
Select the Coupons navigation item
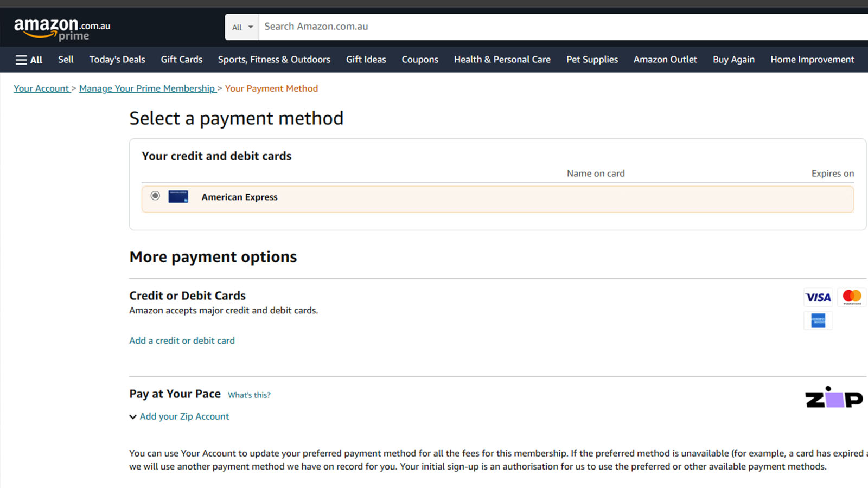pyautogui.click(x=420, y=60)
